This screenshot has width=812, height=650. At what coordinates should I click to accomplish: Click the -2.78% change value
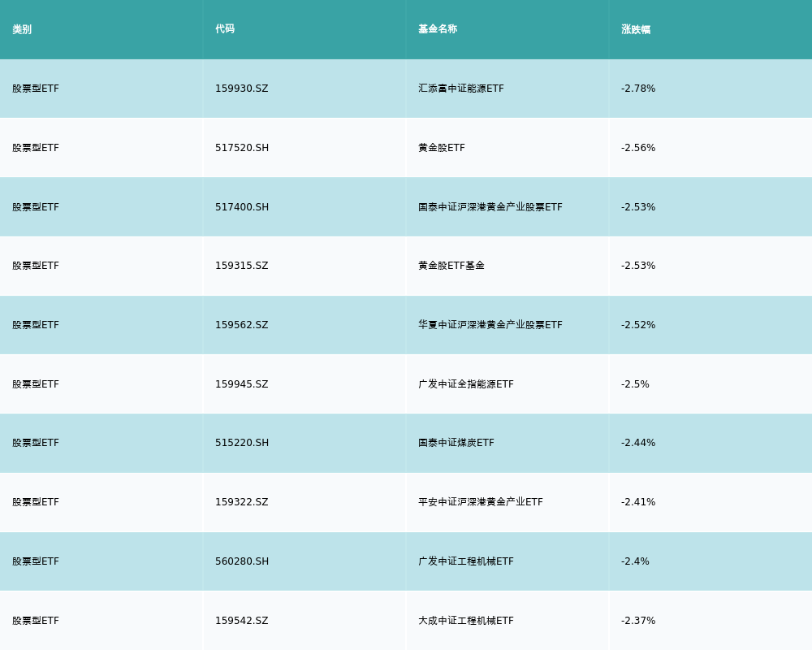(638, 89)
